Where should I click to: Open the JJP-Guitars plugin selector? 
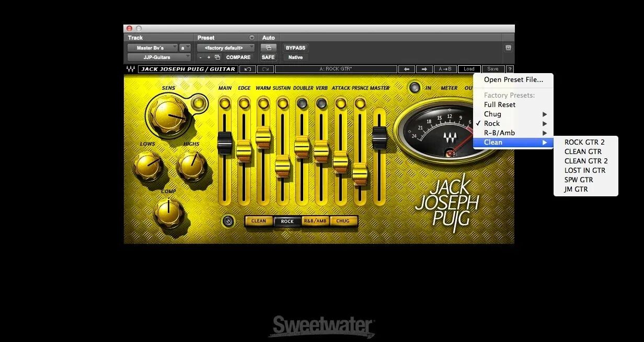(159, 57)
